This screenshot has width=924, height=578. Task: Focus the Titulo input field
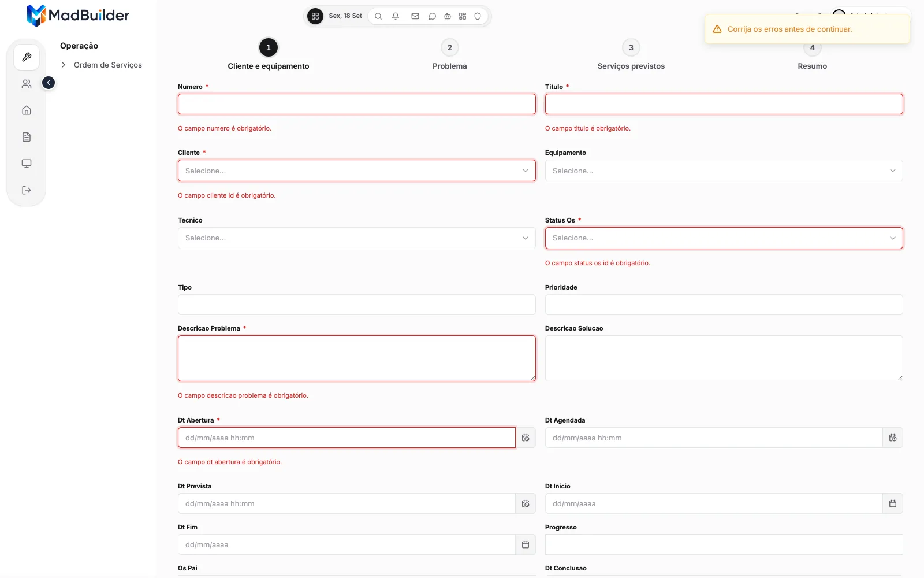[724, 104]
